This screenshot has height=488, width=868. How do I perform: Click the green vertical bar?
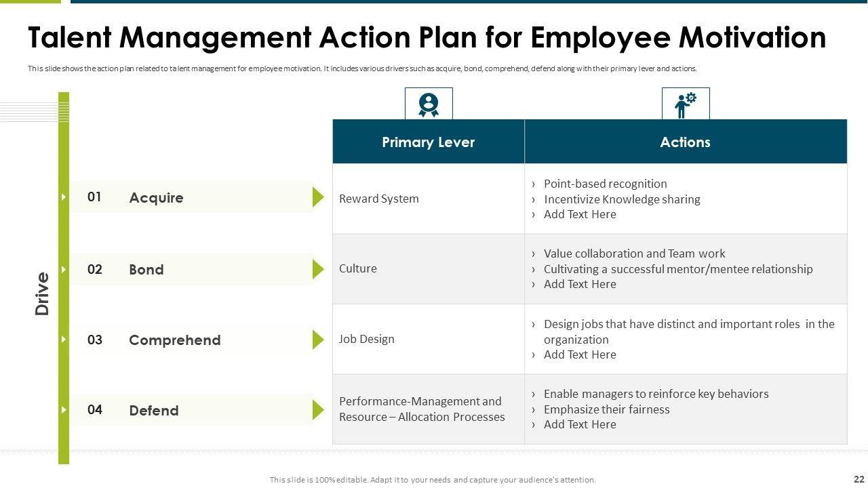(x=64, y=305)
